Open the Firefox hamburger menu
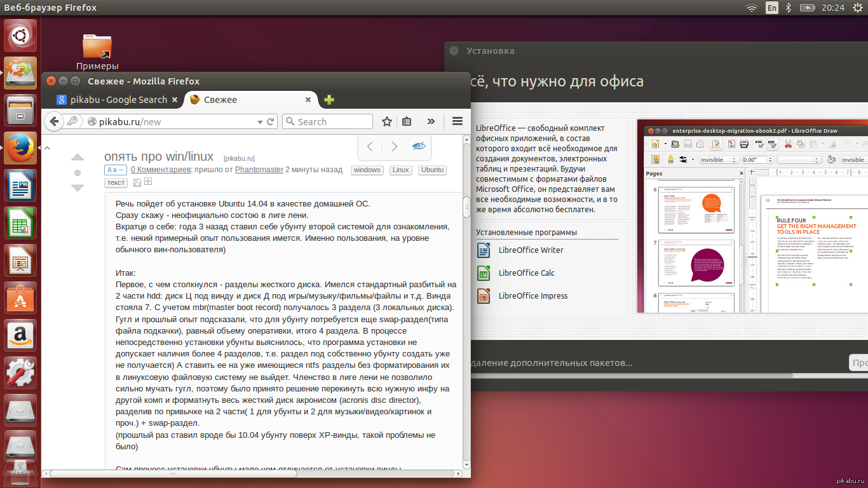868x488 pixels. [x=457, y=121]
